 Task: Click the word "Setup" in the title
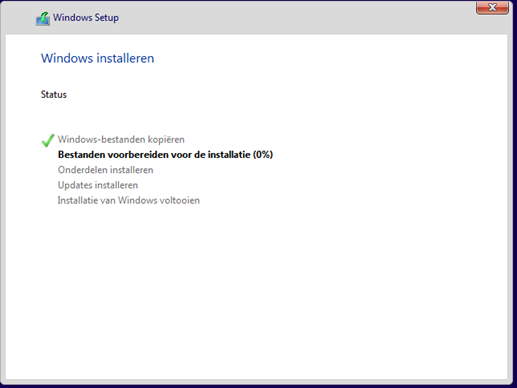107,17
